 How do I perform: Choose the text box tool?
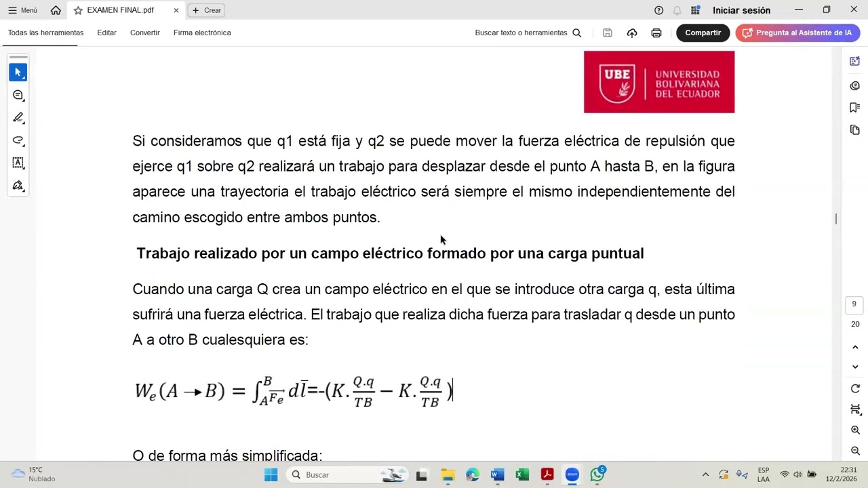18,163
